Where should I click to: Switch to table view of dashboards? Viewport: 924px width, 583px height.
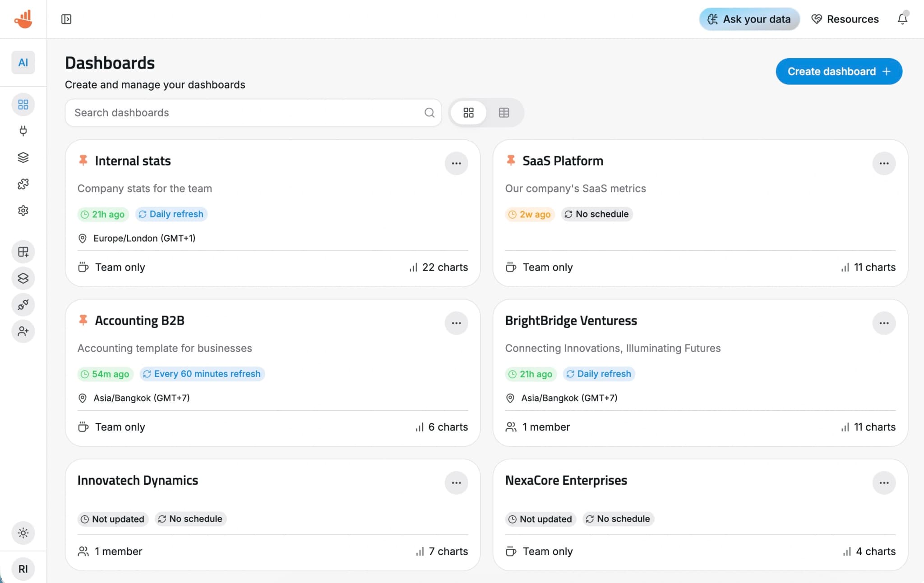click(x=504, y=112)
